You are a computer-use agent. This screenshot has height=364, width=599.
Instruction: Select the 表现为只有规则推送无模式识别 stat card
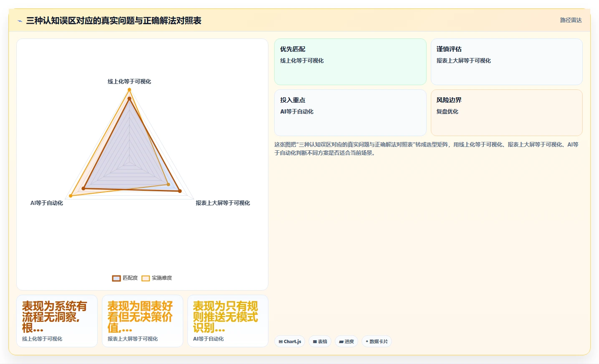(x=228, y=321)
